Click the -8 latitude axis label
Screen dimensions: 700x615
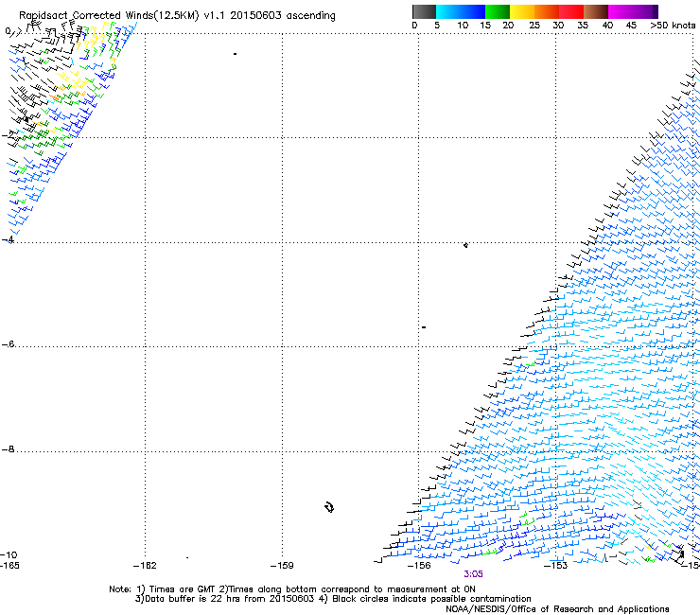pyautogui.click(x=8, y=448)
